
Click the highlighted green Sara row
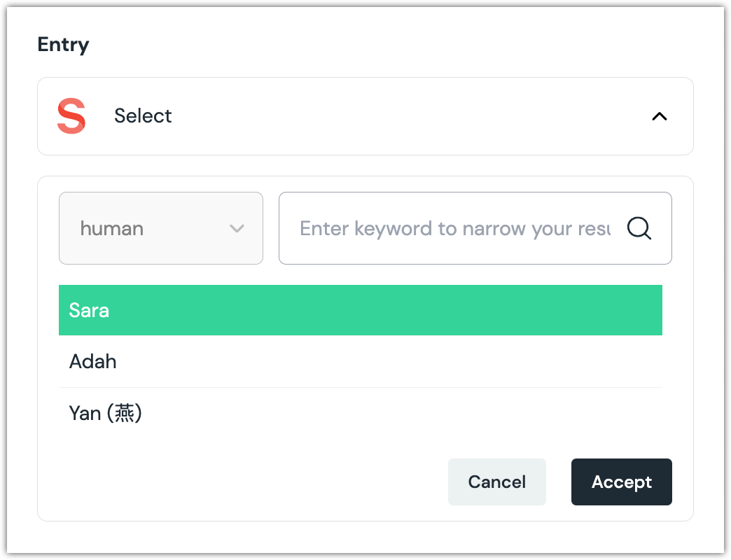360,310
